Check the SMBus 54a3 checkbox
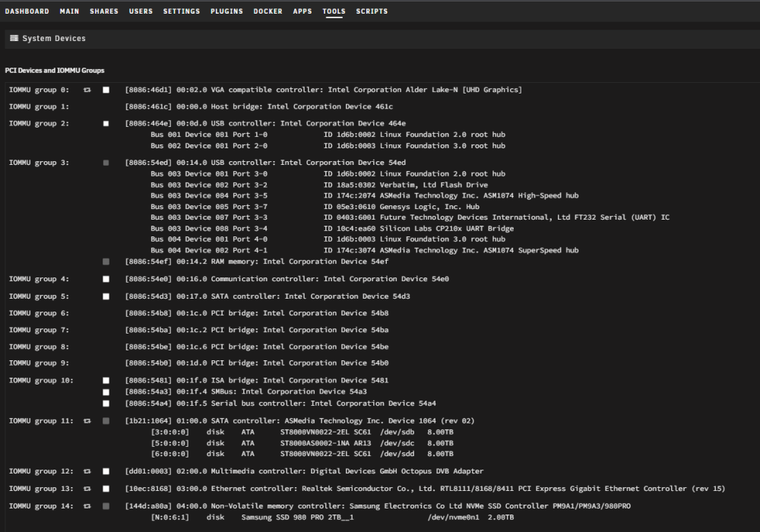Screen dimensions: 760x532 tap(106, 392)
